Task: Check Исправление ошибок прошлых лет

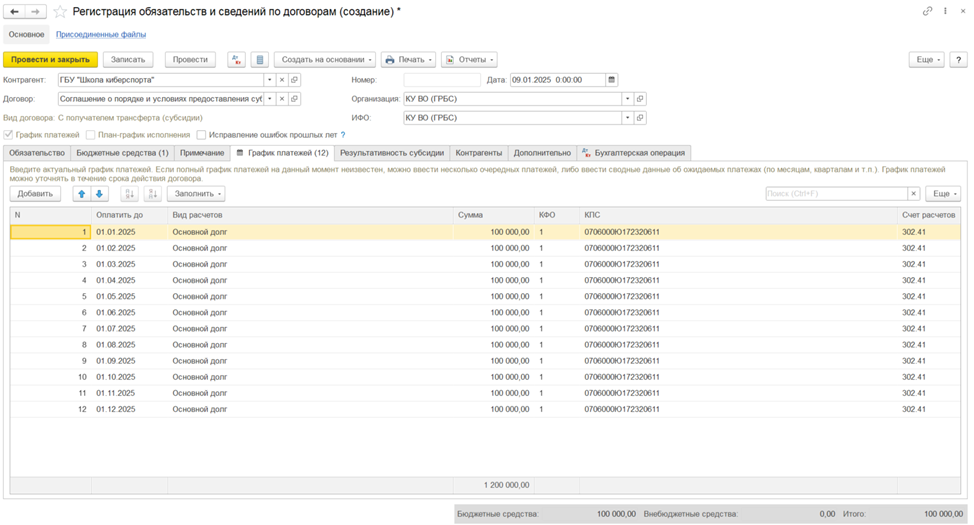Action: tap(201, 135)
